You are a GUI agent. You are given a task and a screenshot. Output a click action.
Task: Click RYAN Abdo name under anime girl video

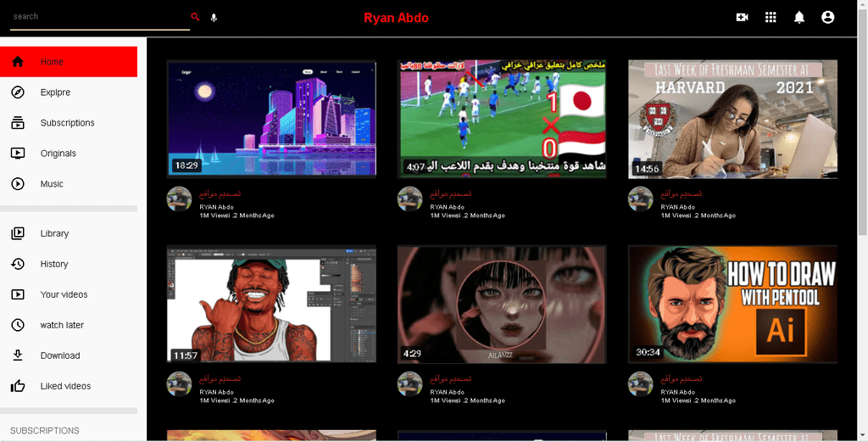447,392
